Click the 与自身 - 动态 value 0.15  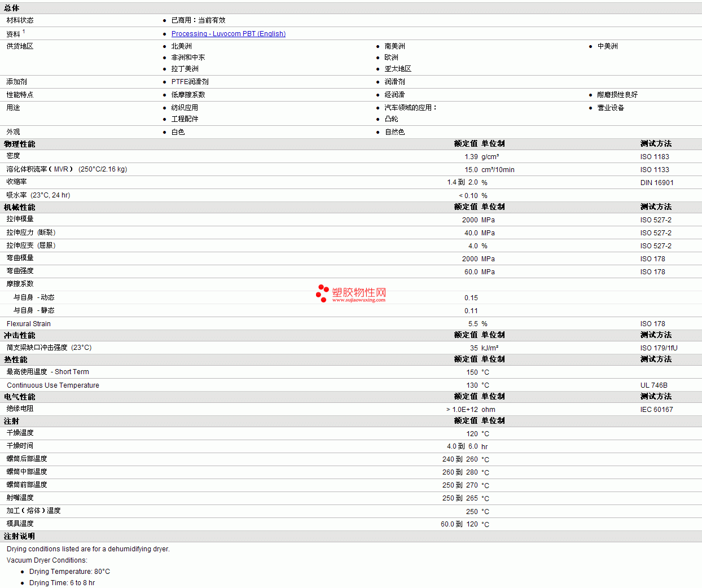471,298
